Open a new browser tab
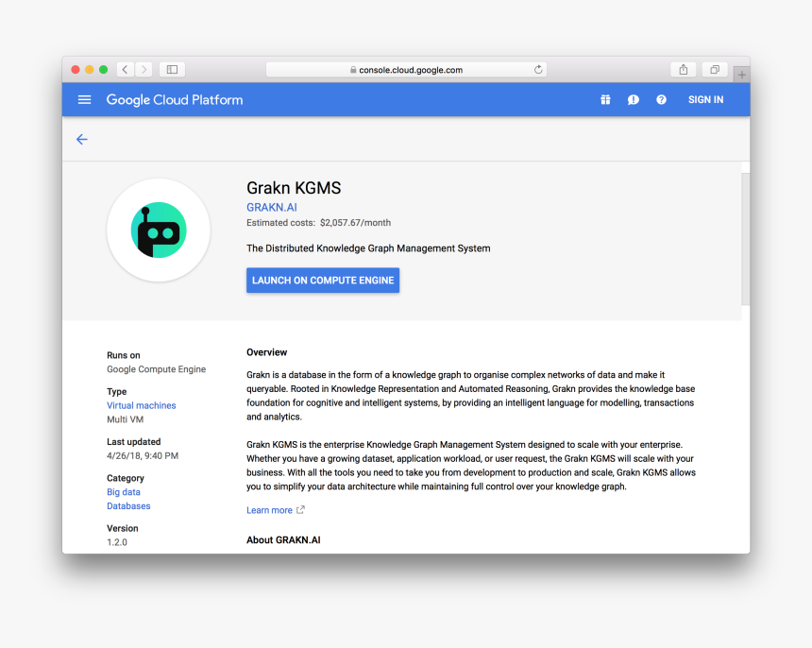This screenshot has width=812, height=648. point(741,73)
